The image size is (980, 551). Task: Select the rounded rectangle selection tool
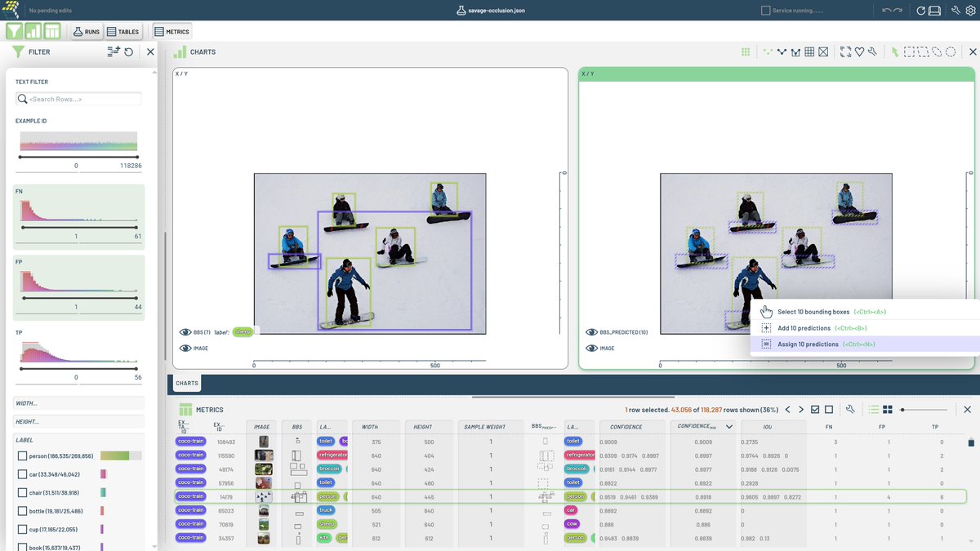coord(923,51)
